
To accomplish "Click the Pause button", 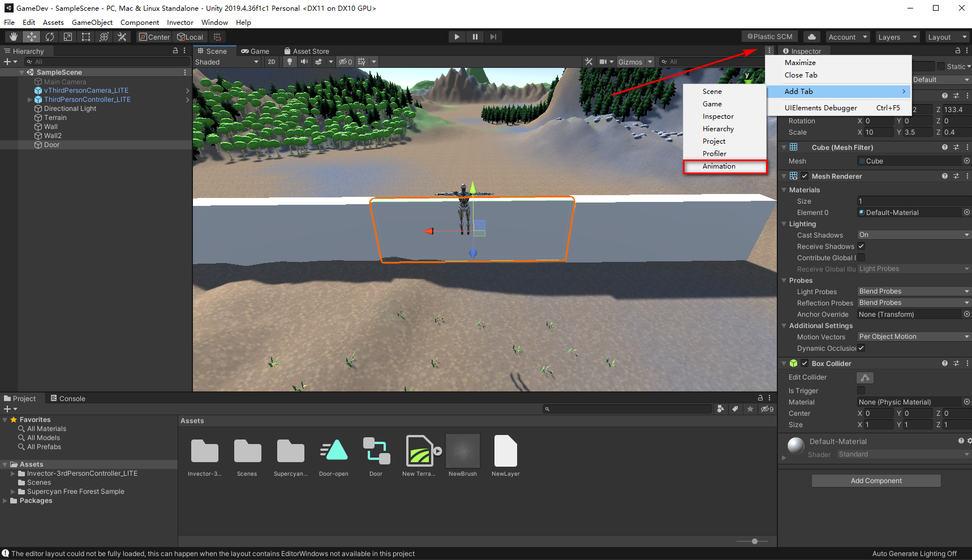I will click(x=475, y=37).
